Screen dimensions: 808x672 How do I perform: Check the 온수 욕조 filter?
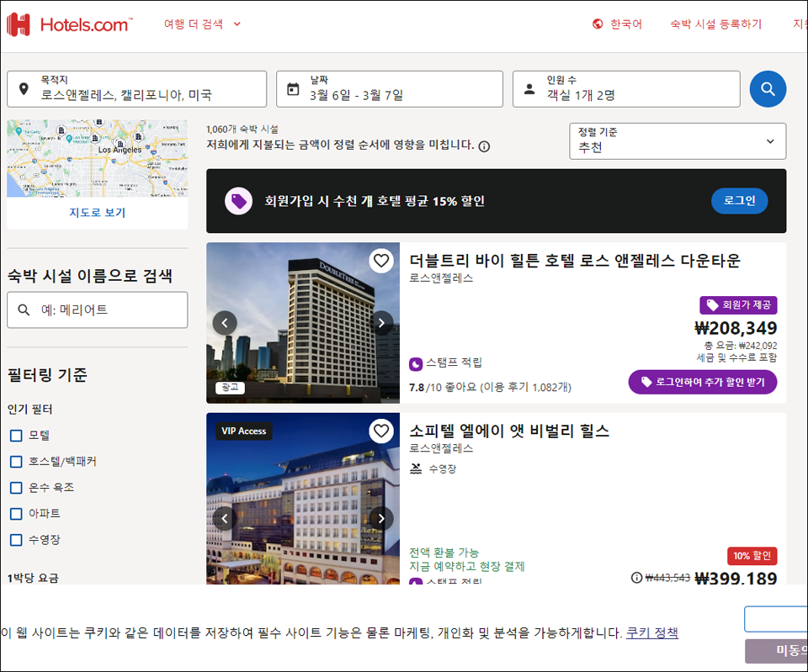pyautogui.click(x=16, y=488)
